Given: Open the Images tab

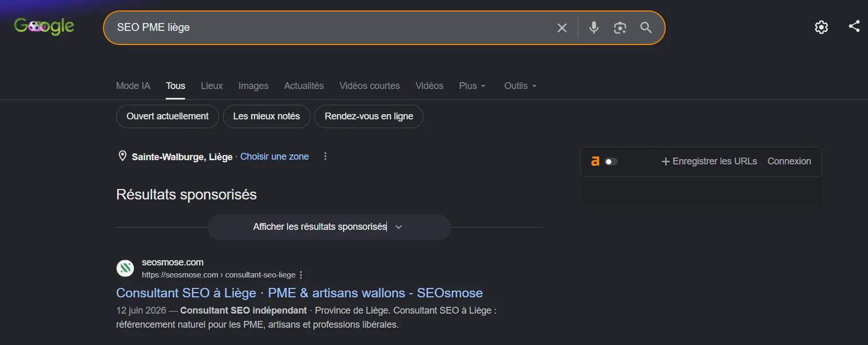Looking at the screenshot, I should 254,86.
